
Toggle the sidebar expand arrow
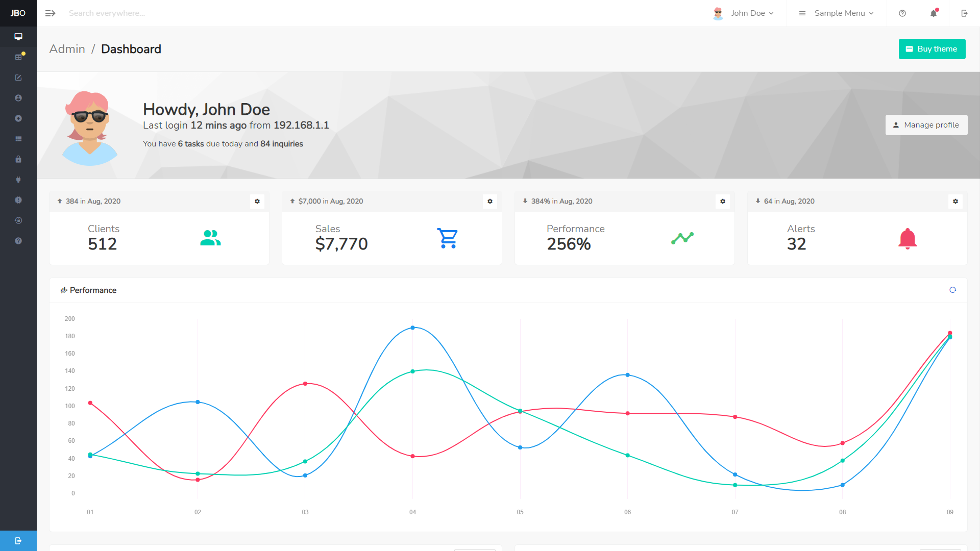[x=50, y=13]
